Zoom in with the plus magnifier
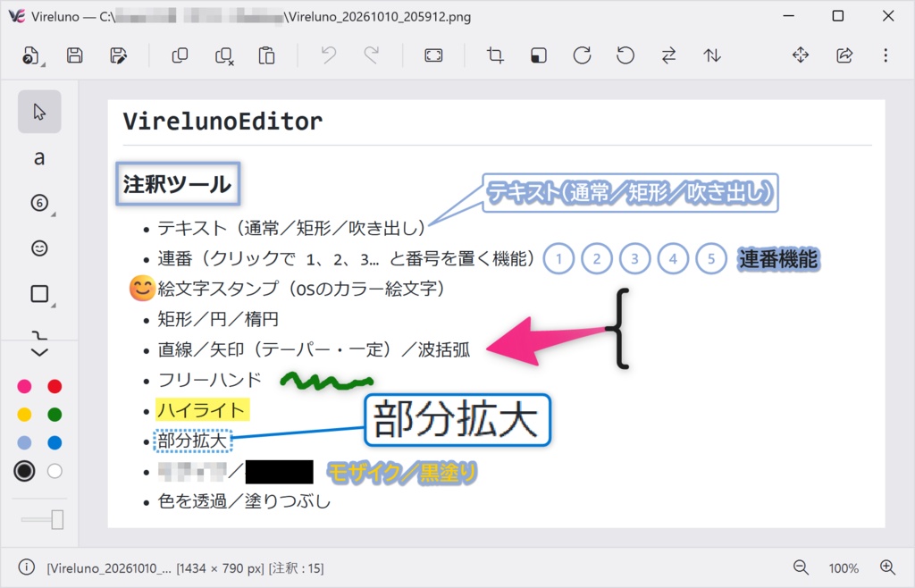The width and height of the screenshot is (915, 588). pyautogui.click(x=887, y=567)
